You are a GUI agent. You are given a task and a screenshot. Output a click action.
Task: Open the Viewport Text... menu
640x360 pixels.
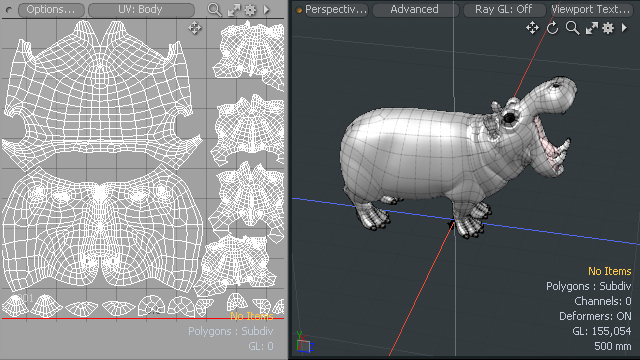590,9
